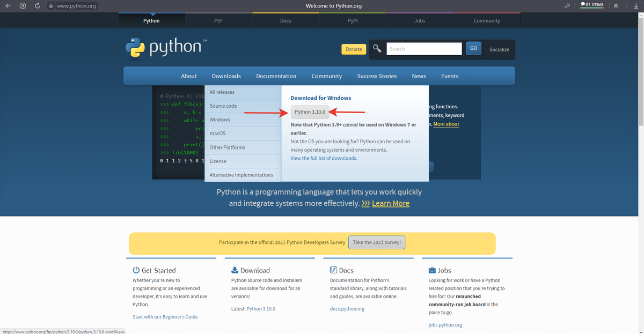The height and width of the screenshot is (334, 644).
Task: Click the Python logo
Action: 166,48
